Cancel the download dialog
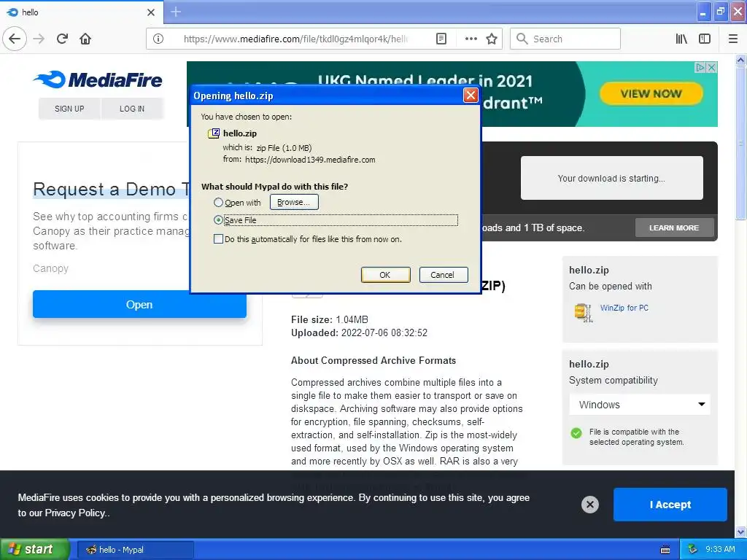The width and height of the screenshot is (747, 560). pyautogui.click(x=443, y=275)
